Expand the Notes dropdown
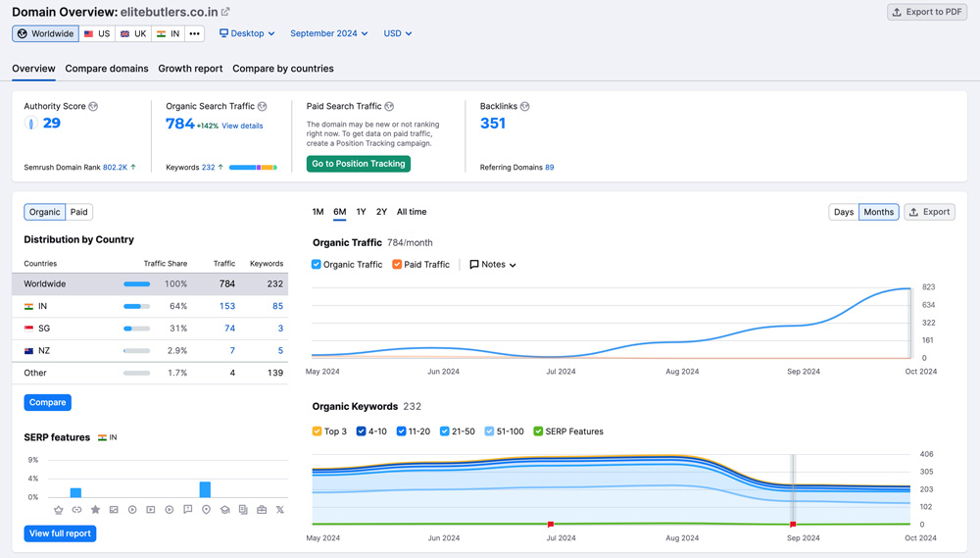Image resolution: width=980 pixels, height=558 pixels. point(493,265)
